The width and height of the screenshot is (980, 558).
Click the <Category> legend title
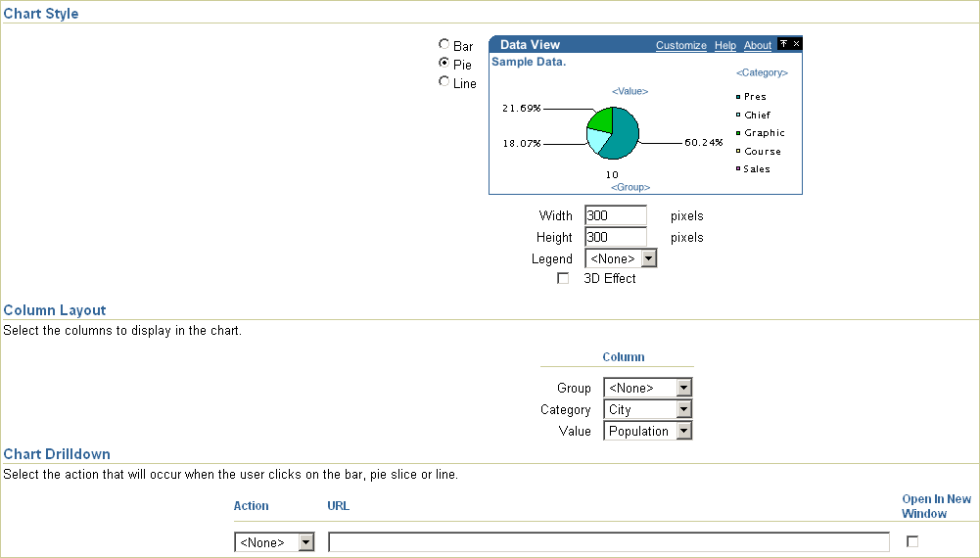click(x=762, y=72)
